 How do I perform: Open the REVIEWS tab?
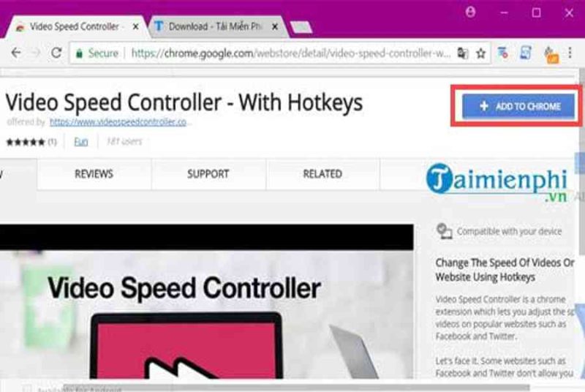tap(94, 174)
